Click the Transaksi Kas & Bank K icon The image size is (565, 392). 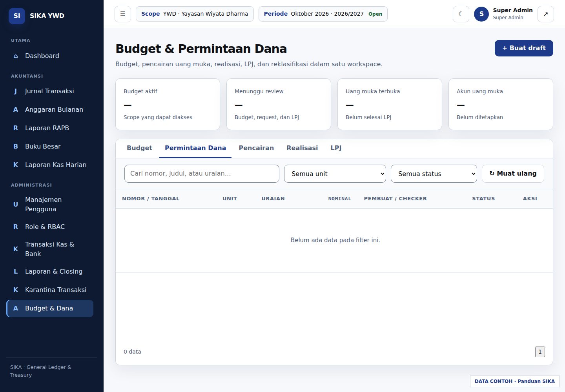coord(16,249)
